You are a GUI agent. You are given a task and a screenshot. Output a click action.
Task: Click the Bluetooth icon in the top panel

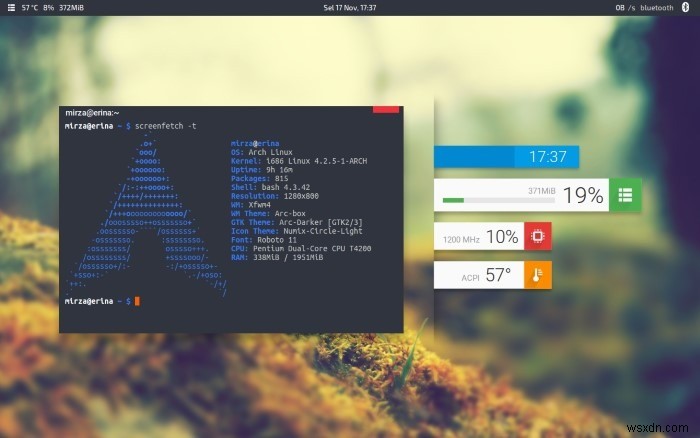(x=685, y=7)
